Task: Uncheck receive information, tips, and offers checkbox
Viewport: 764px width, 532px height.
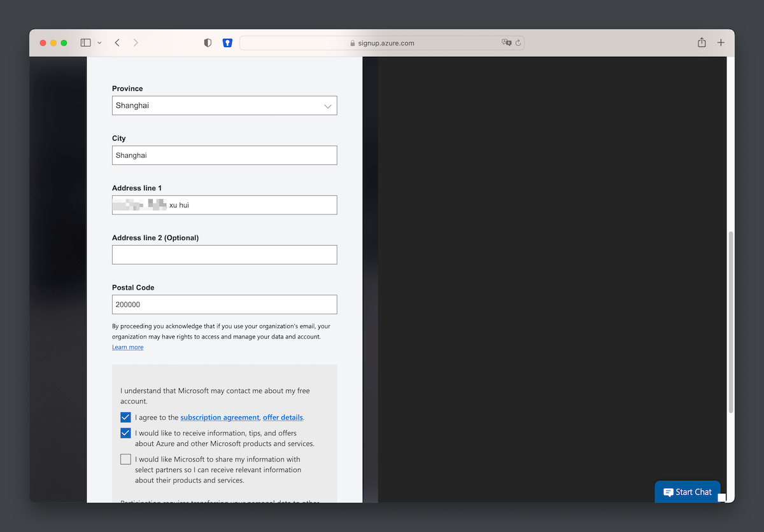Action: [x=125, y=433]
